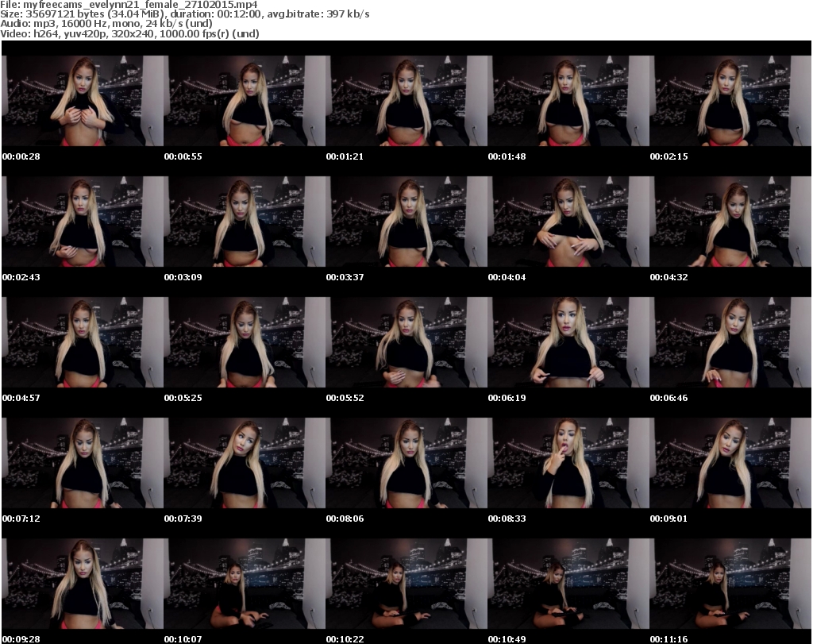
Task: Choose the frame at 00:09:28
Action: (x=83, y=584)
